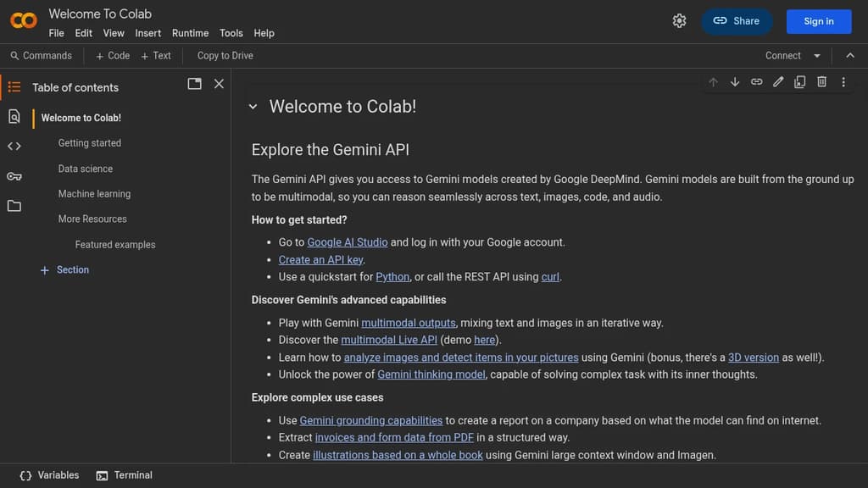Open Gemini grounding capabilities link
Image resolution: width=868 pixels, height=488 pixels.
371,420
